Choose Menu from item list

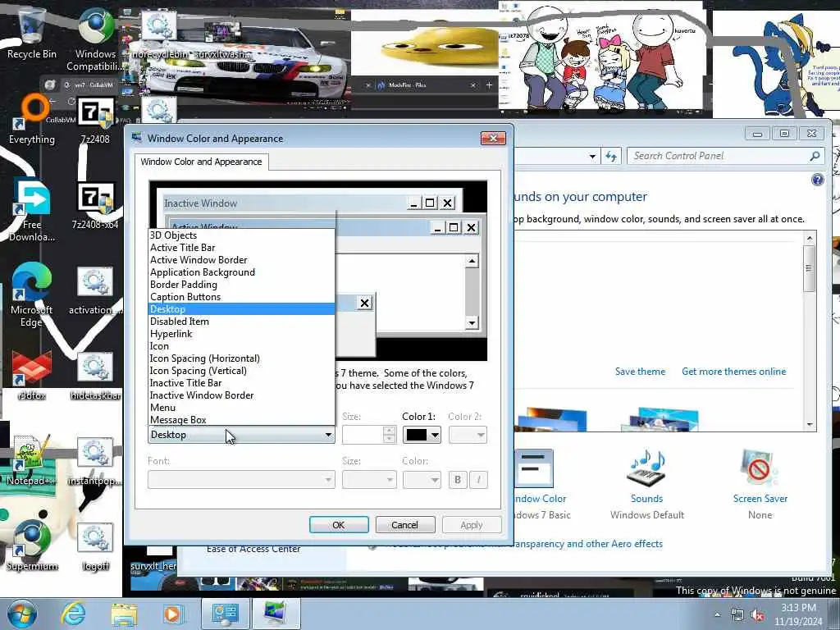coord(241,408)
